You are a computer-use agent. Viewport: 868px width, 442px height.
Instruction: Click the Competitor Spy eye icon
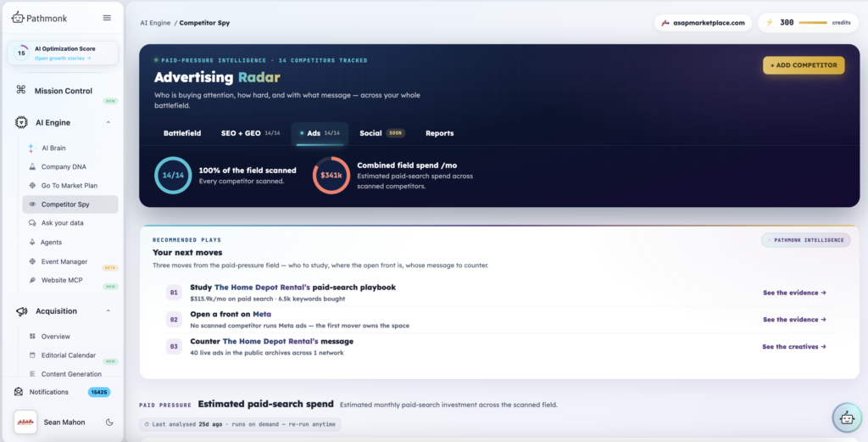click(x=32, y=204)
